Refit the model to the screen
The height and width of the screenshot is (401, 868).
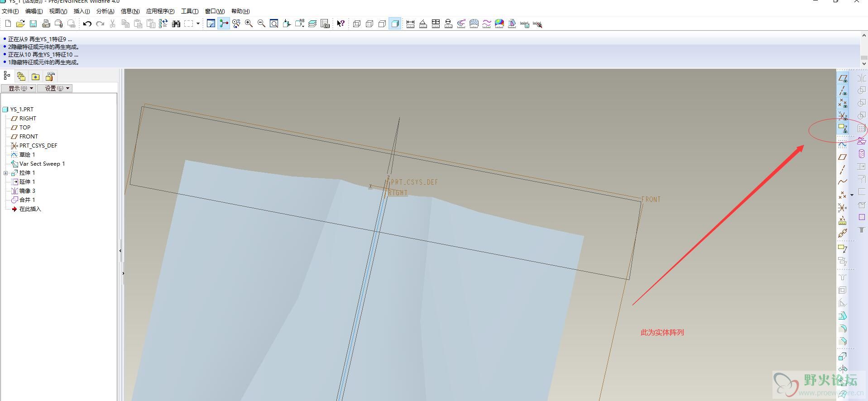pyautogui.click(x=274, y=24)
